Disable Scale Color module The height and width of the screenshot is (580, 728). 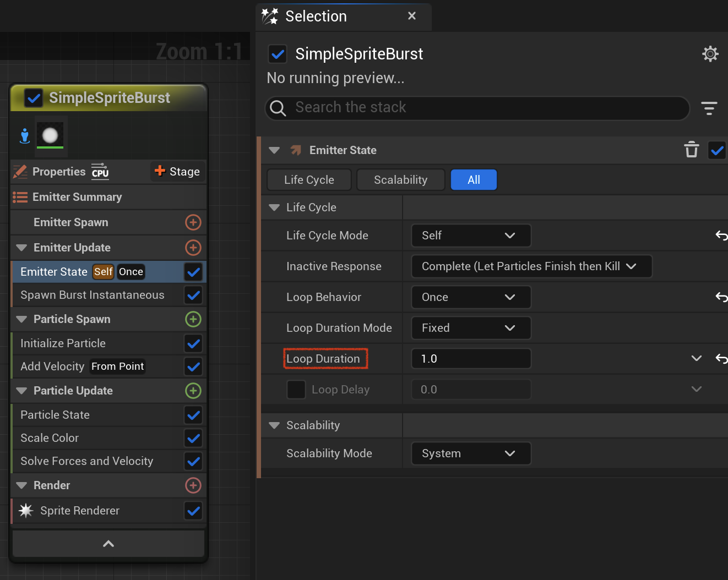click(x=193, y=438)
